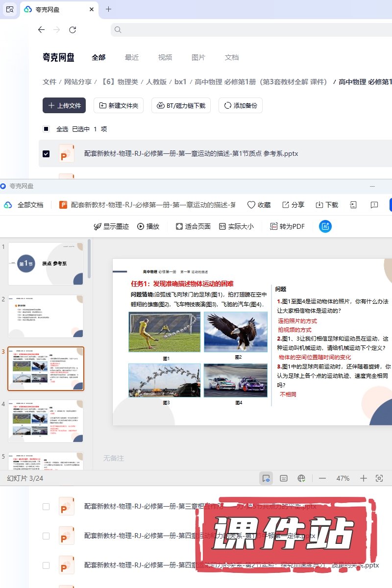Click the zoom out minus button
392x588 pixels.
pyautogui.click(x=322, y=478)
